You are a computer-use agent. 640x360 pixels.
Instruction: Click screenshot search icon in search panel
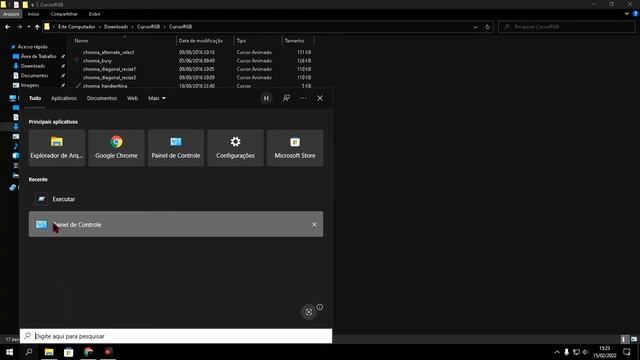(x=309, y=312)
